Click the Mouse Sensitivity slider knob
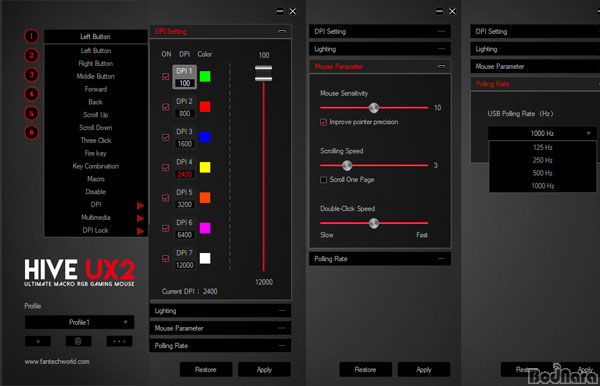Screen dimensions: 600x386 pyautogui.click(x=374, y=108)
